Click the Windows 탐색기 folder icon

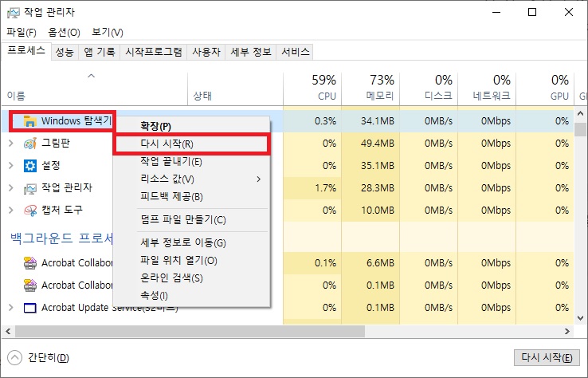[30, 121]
